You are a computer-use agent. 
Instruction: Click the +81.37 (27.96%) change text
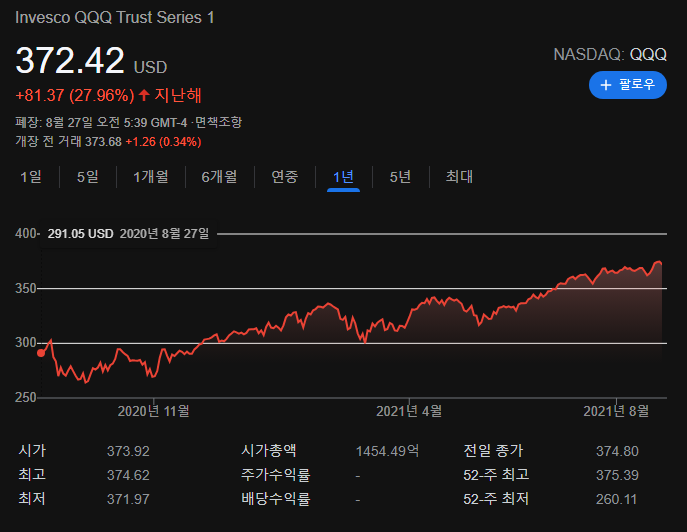click(75, 95)
